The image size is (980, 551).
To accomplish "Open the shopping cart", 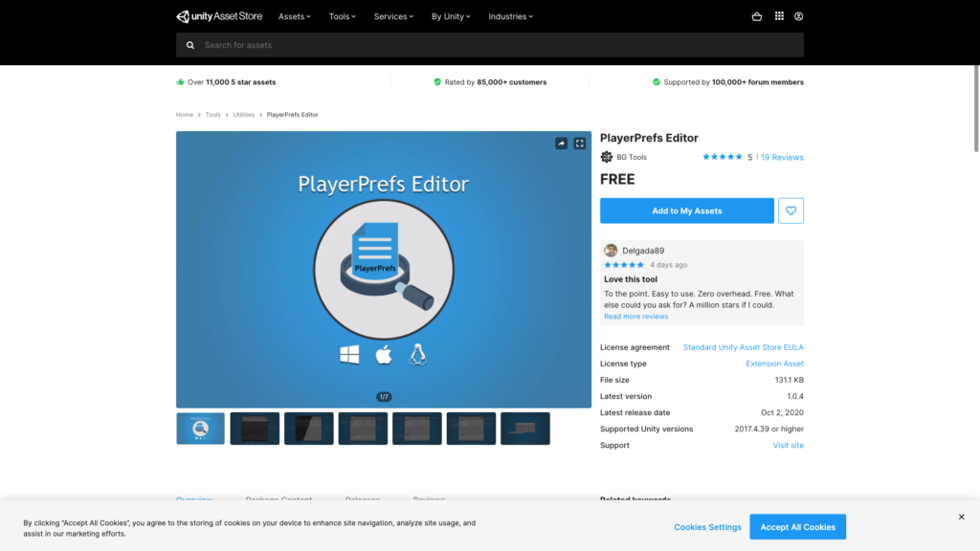I will [x=756, y=16].
